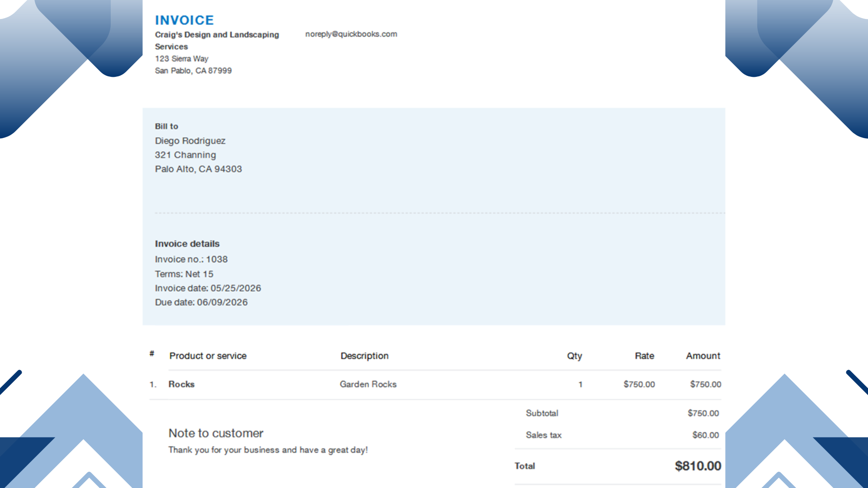This screenshot has width=868, height=488.
Task: Select Invoice no.: 1038 line
Action: point(191,259)
